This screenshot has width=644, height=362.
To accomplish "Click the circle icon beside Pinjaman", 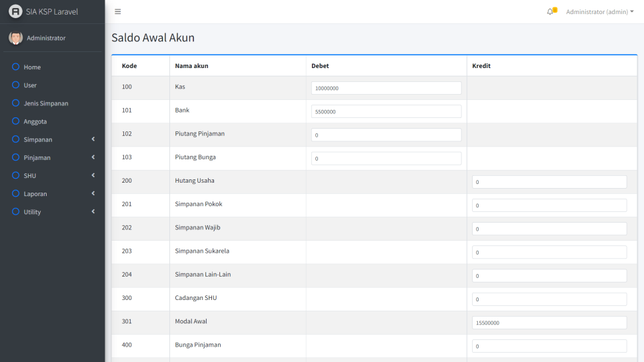I will point(15,157).
